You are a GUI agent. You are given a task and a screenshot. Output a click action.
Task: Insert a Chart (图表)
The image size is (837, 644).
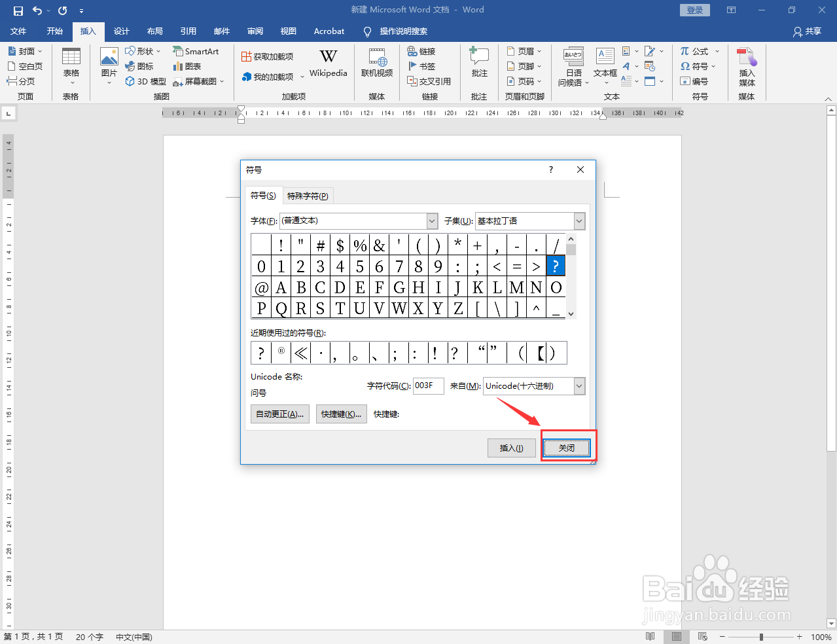click(x=187, y=66)
